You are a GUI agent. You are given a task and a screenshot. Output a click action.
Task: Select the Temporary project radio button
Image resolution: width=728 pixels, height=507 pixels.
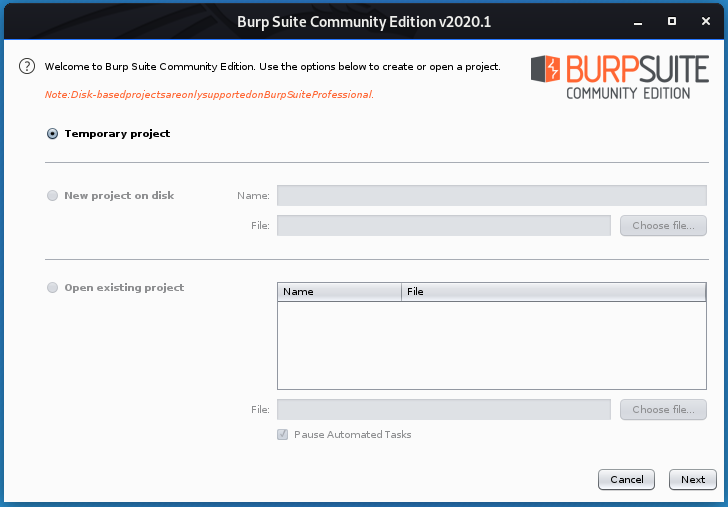tap(52, 134)
